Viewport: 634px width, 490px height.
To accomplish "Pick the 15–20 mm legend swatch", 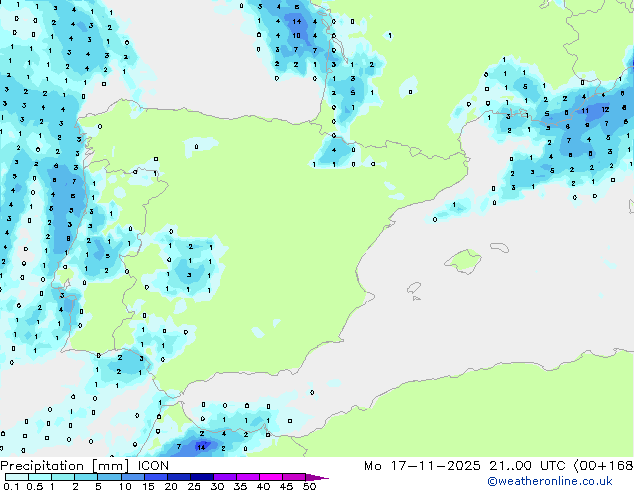I will [x=156, y=477].
